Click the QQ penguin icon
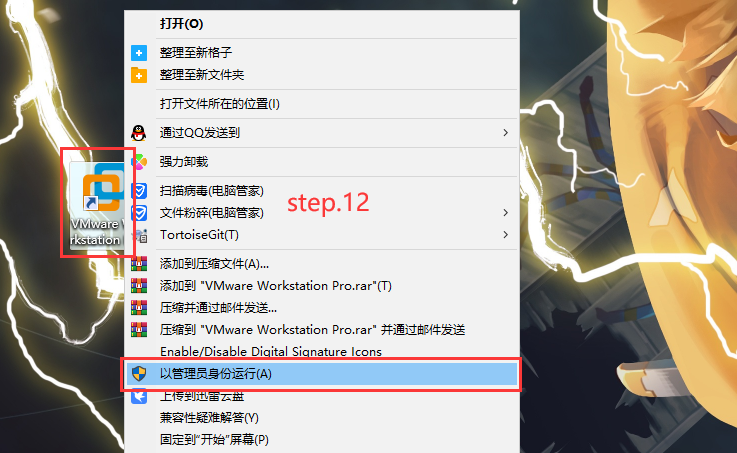The height and width of the screenshot is (453, 737). pos(139,133)
